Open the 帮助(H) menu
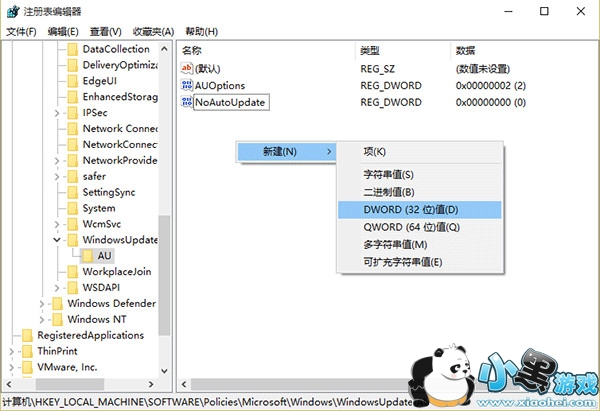The image size is (600, 411). 202,31
